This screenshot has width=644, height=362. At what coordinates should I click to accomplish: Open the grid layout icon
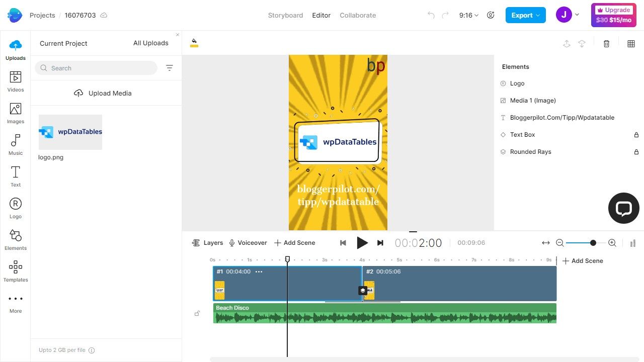pyautogui.click(x=631, y=44)
